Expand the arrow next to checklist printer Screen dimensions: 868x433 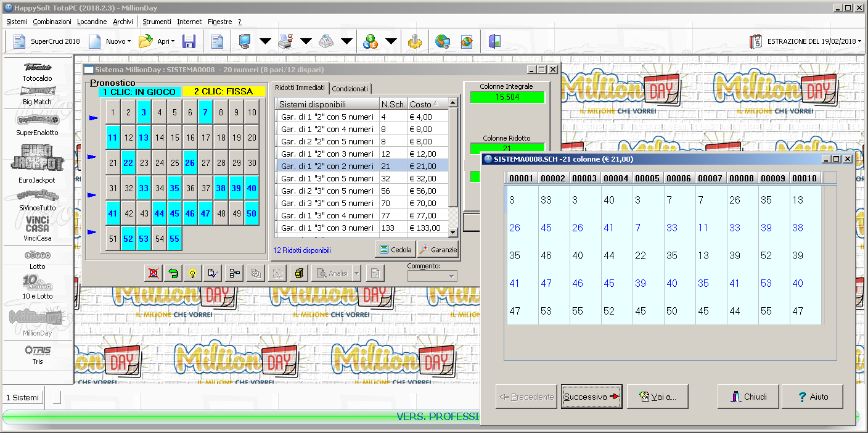coord(306,41)
